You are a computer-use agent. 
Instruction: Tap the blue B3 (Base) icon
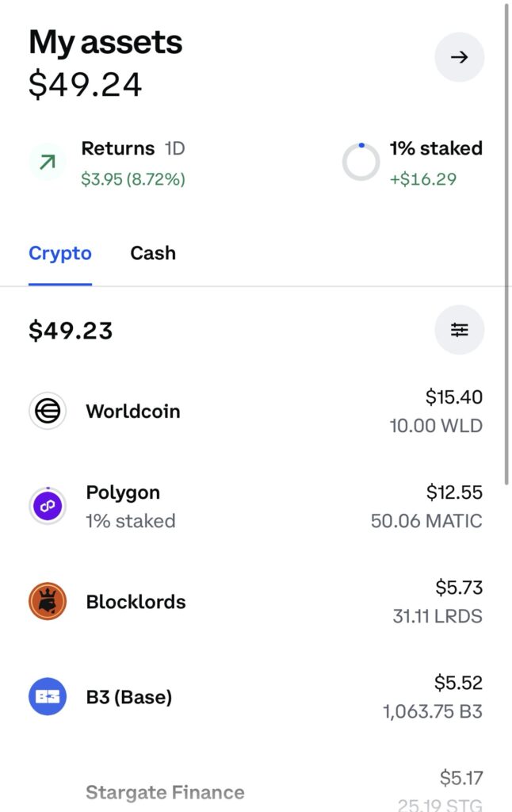(47, 696)
